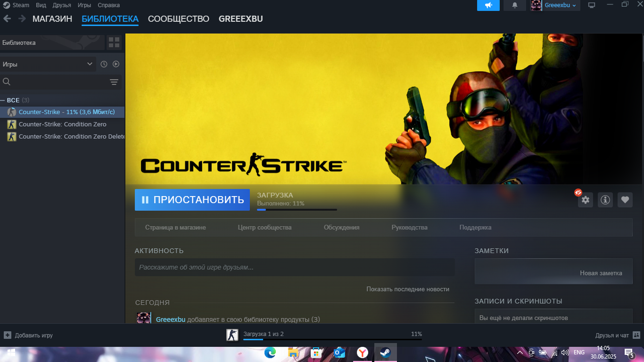Launch Microsoft Edge from taskbar
Viewport: 644px width, 362px height.
coord(270,353)
